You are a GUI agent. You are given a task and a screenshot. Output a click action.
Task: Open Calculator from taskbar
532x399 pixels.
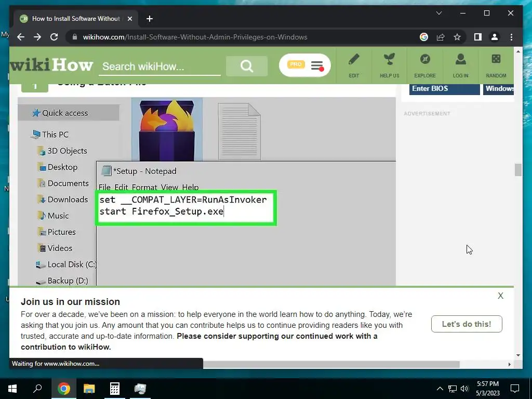(115, 389)
